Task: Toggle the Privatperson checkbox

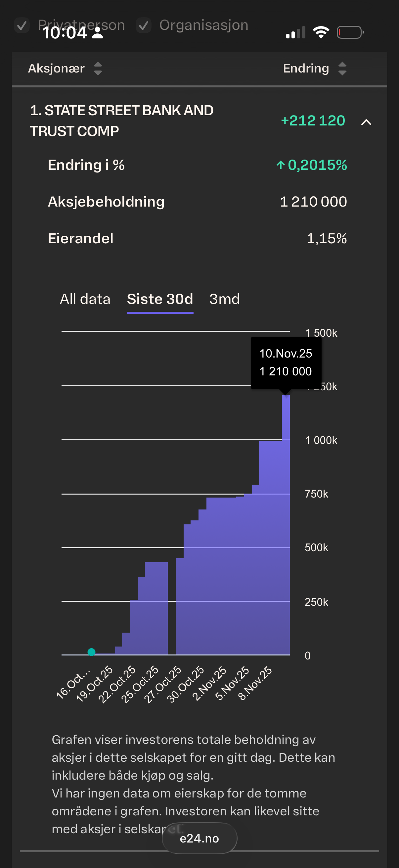Action: pos(22,25)
